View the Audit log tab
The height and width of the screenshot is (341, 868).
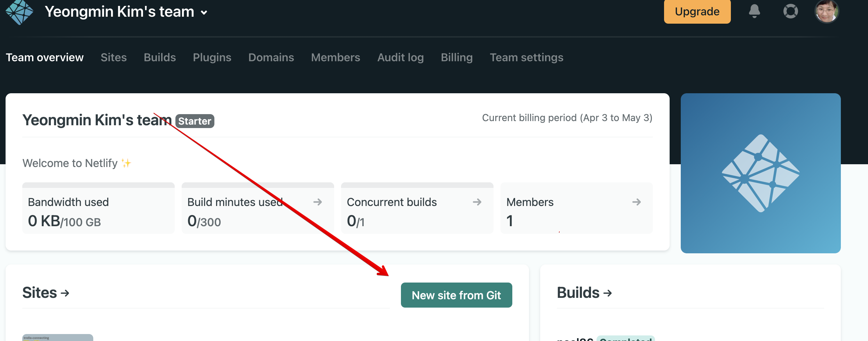pos(401,57)
